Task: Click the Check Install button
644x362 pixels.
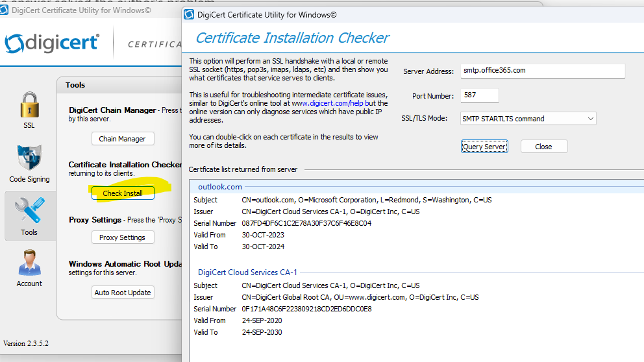Action: [123, 193]
